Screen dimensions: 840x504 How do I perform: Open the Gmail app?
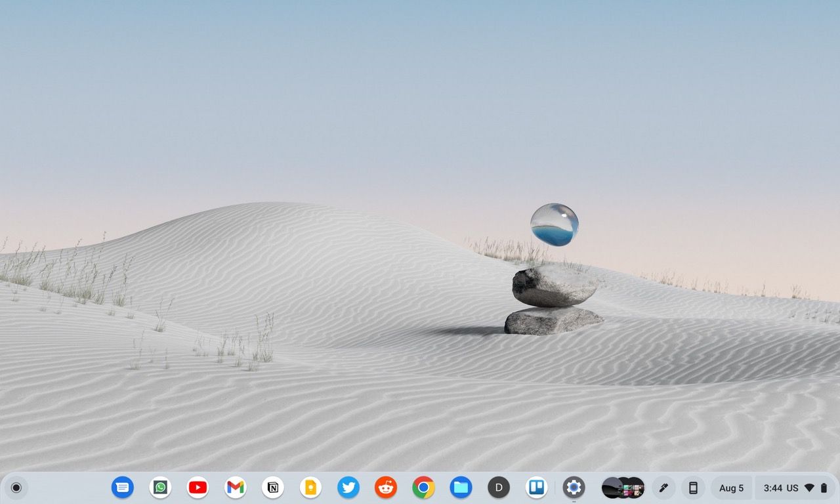click(x=235, y=488)
